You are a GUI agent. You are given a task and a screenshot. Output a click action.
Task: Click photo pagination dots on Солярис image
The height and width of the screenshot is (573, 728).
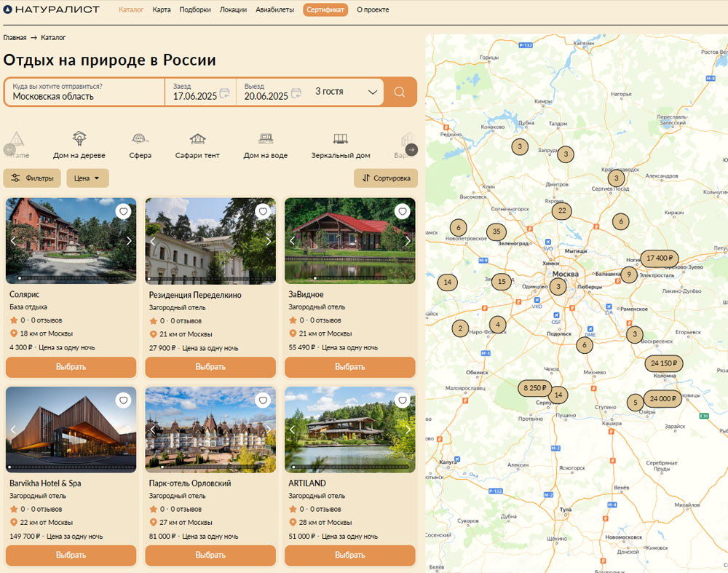(x=71, y=278)
